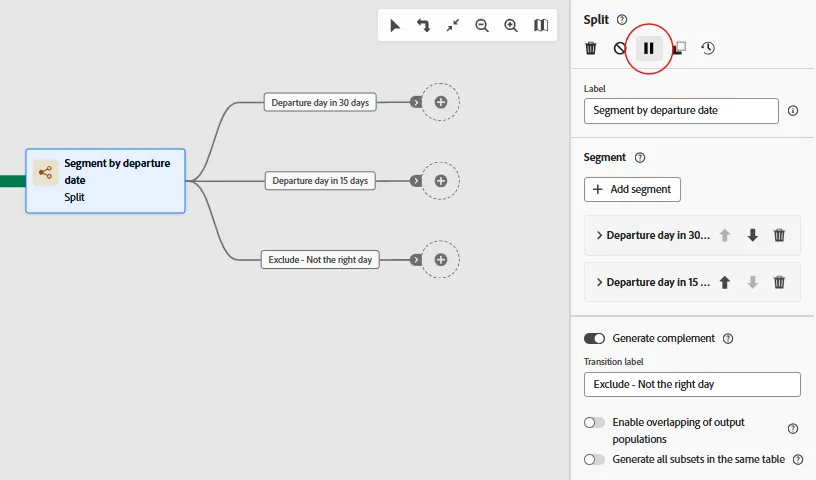Click the fit-to-screen collapse arrows icon
Image resolution: width=816 pixels, height=480 pixels.
(453, 26)
